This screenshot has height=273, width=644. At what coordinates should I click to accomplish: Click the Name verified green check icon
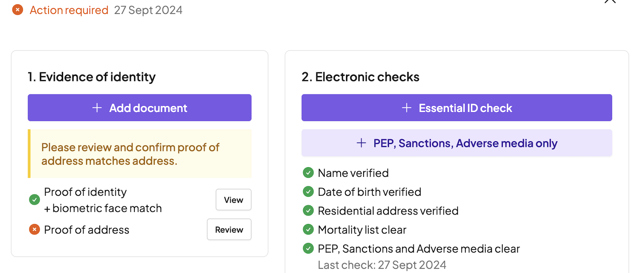[x=308, y=173]
